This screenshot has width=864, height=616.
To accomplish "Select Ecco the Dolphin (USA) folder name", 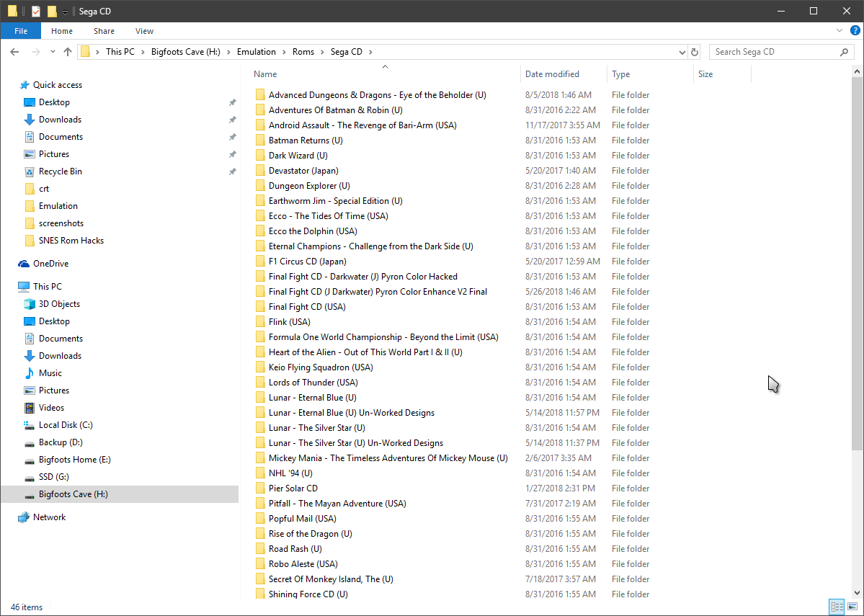I will [313, 231].
